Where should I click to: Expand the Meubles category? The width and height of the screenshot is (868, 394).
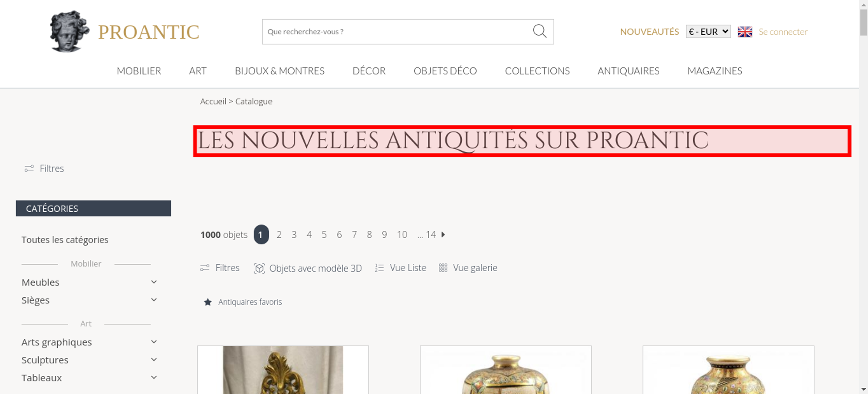[x=154, y=282]
